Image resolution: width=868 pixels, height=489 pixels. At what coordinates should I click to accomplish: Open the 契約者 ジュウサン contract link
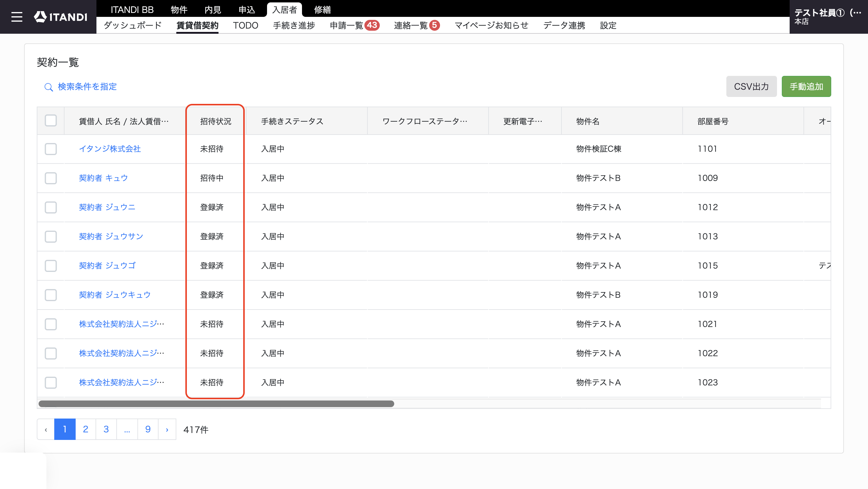click(x=111, y=237)
